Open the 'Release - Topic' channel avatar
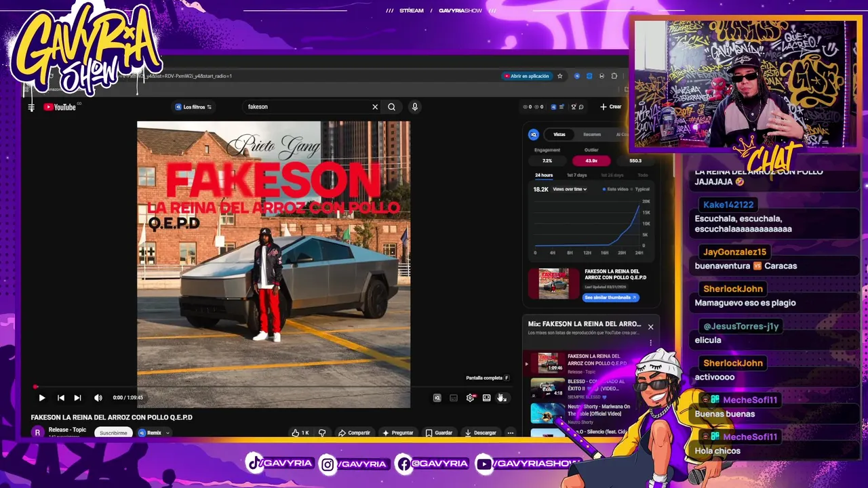Screen dimensions: 868x488 tap(37, 432)
